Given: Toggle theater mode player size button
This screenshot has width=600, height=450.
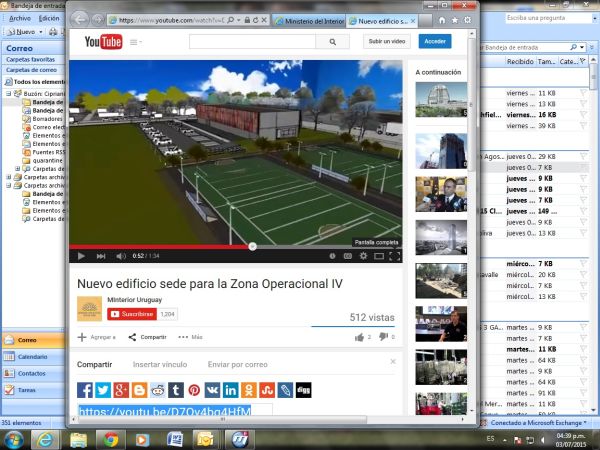Looking at the screenshot, I should [378, 256].
